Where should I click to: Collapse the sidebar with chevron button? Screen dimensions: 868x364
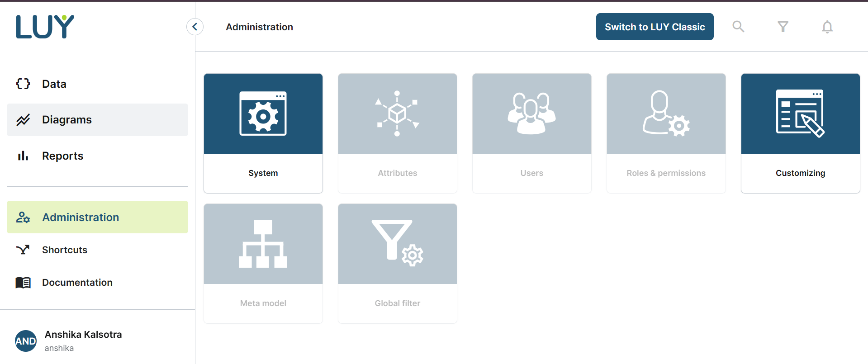(x=195, y=27)
